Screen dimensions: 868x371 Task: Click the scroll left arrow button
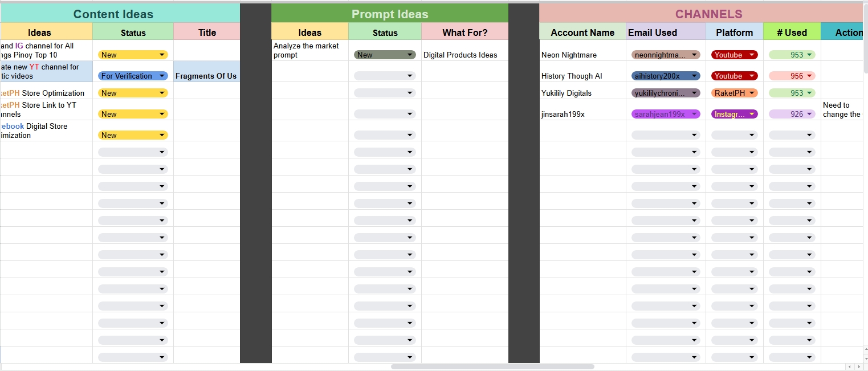pyautogui.click(x=849, y=367)
